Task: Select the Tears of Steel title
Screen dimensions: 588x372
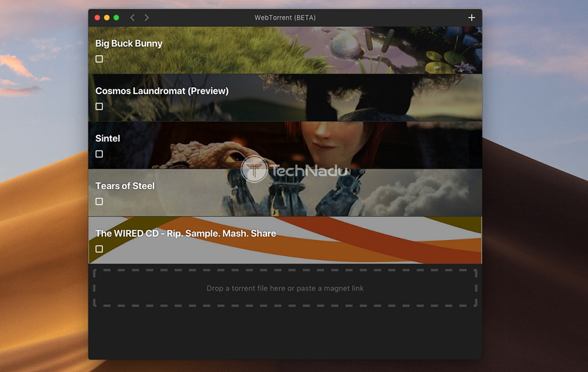Action: 125,186
